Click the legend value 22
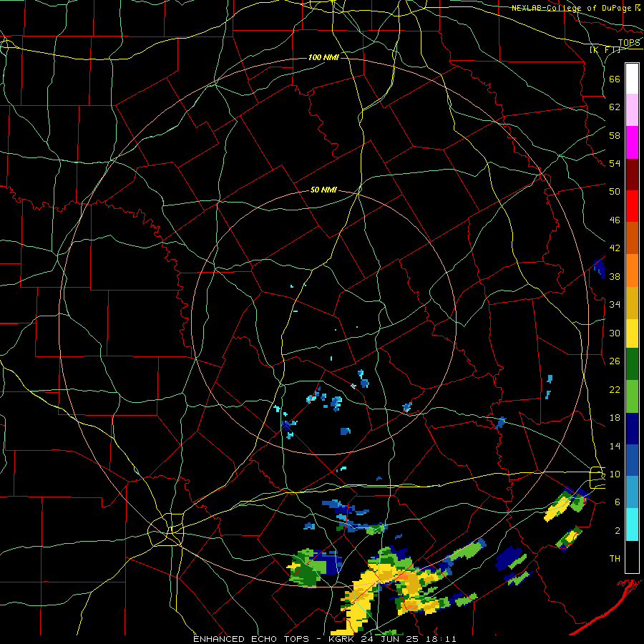This screenshot has width=644, height=644. [x=615, y=390]
